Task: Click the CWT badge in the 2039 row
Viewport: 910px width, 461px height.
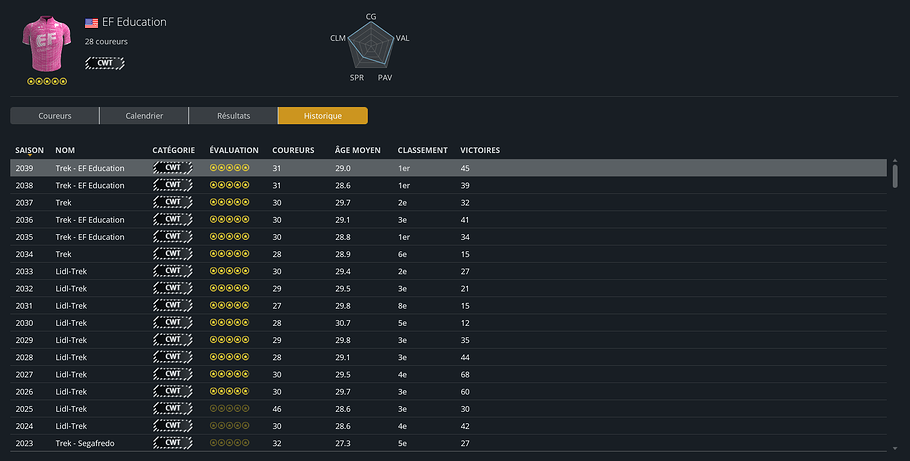Action: pyautogui.click(x=173, y=168)
